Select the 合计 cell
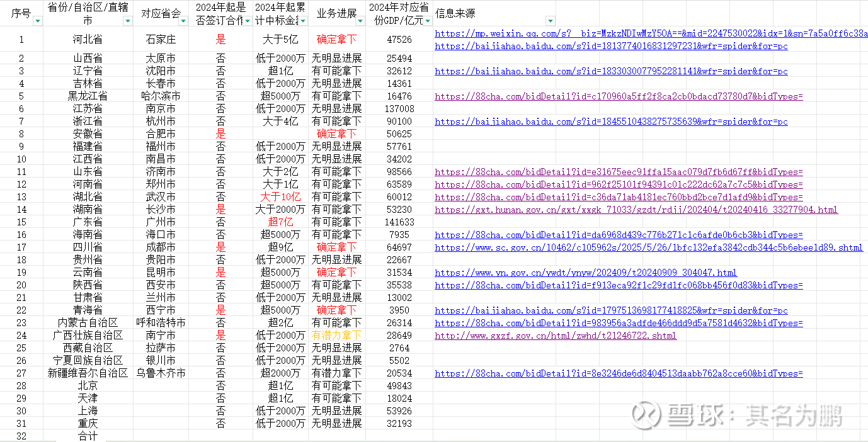 coord(88,436)
